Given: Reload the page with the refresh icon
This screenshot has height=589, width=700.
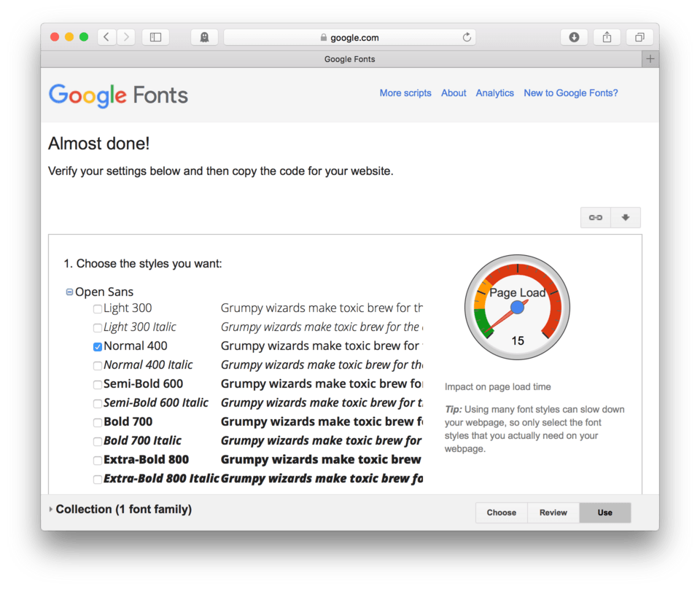Looking at the screenshot, I should pos(467,37).
